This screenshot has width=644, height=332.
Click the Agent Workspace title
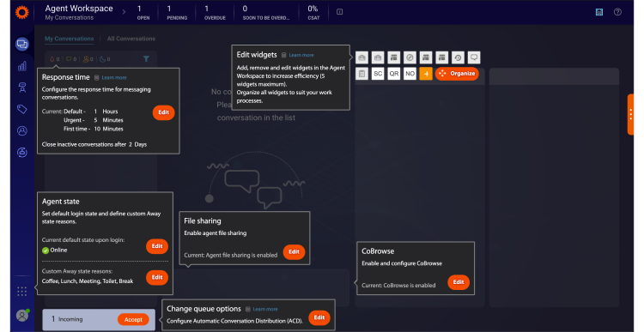pos(79,9)
